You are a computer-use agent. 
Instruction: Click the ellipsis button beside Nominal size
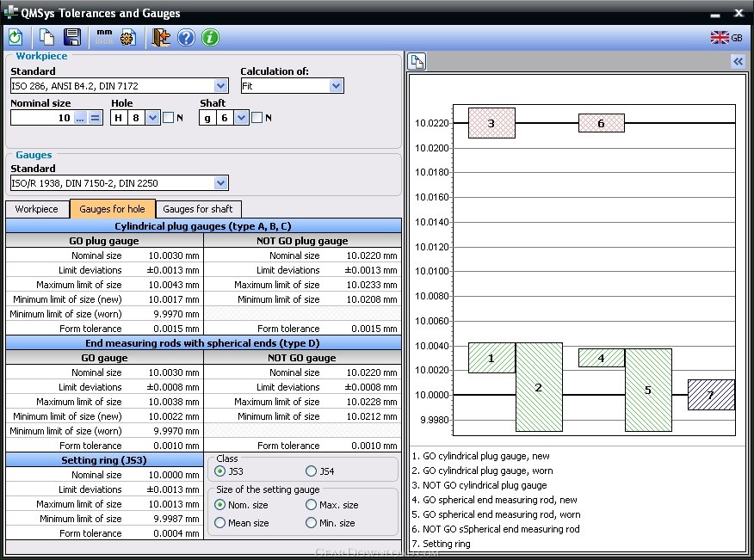(x=80, y=118)
